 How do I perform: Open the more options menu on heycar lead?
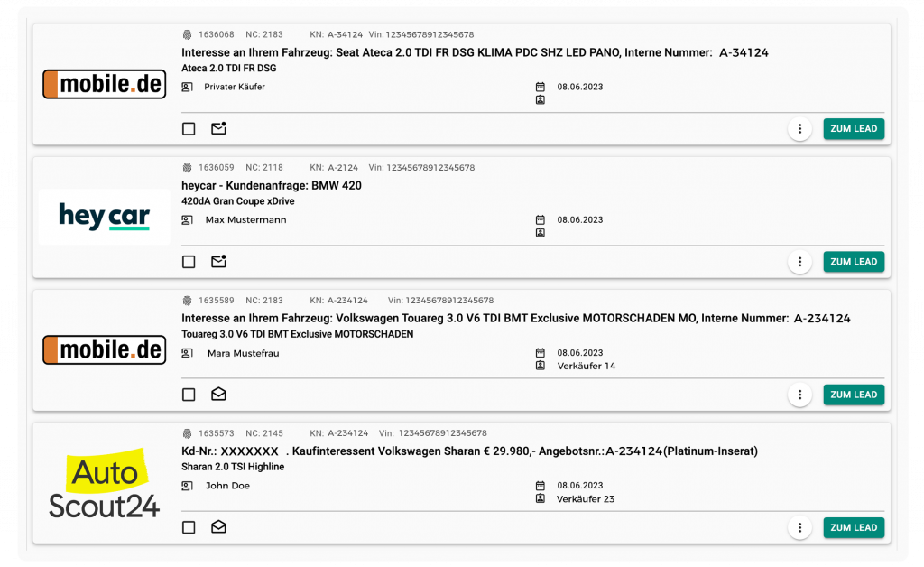(x=799, y=262)
